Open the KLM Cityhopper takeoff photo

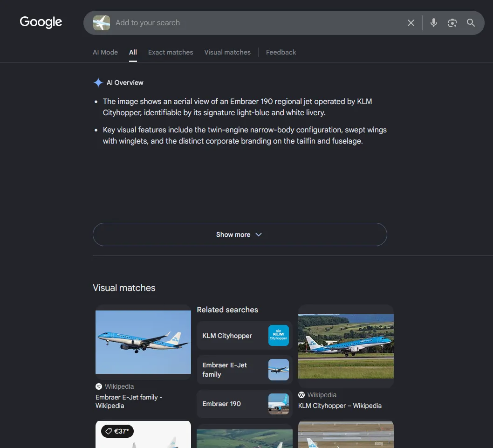pyautogui.click(x=346, y=346)
